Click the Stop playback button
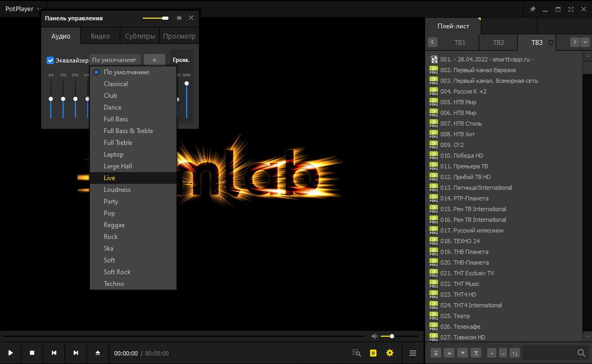Screen dimensions: 592x364 tap(32, 353)
